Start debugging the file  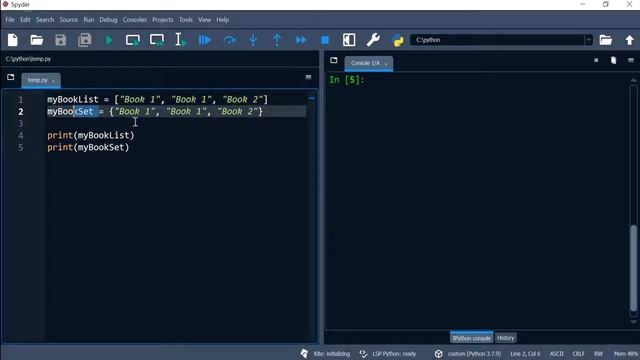tap(204, 40)
